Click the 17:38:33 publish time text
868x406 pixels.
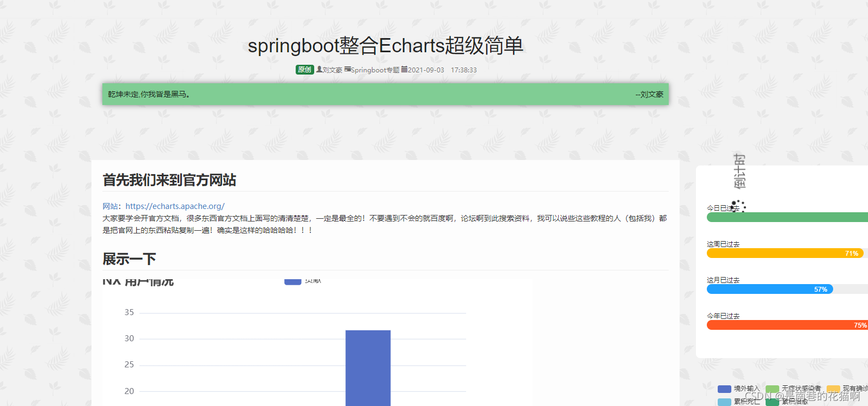tap(464, 70)
